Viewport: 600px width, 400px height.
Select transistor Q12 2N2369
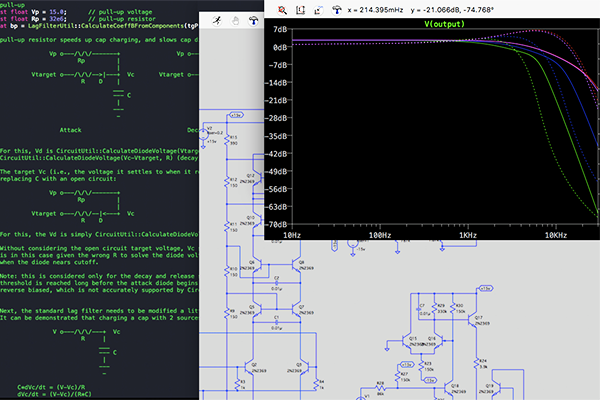coord(259,178)
